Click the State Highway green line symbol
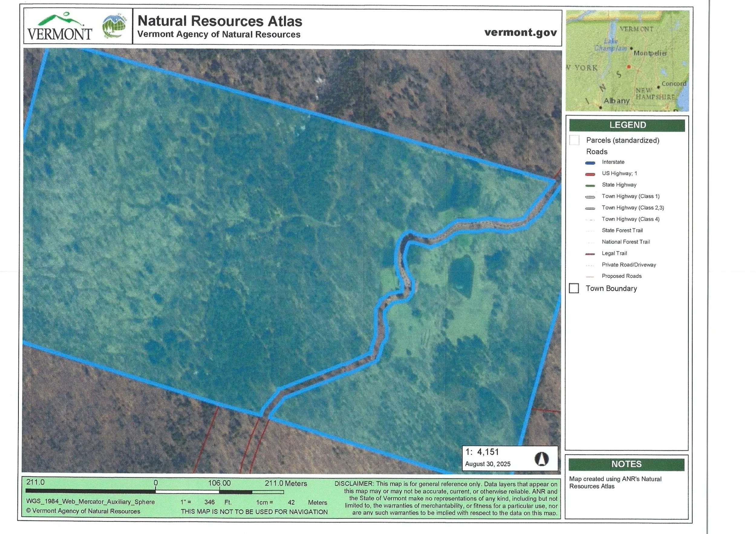This screenshot has width=756, height=534. point(590,186)
